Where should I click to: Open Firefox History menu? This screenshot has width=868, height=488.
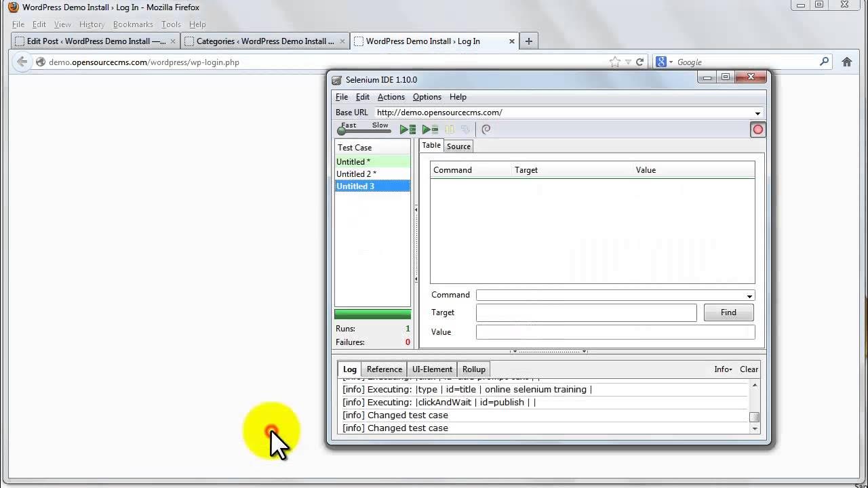[92, 24]
